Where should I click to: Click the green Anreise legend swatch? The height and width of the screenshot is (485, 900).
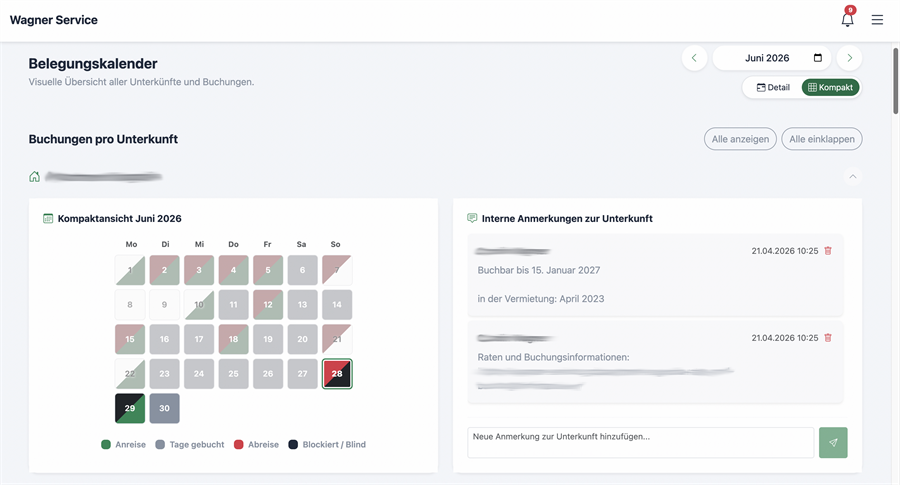pyautogui.click(x=106, y=444)
